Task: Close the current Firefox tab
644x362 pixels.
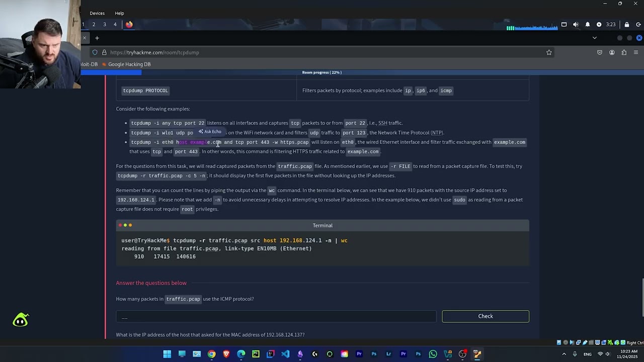Action: tap(84, 38)
